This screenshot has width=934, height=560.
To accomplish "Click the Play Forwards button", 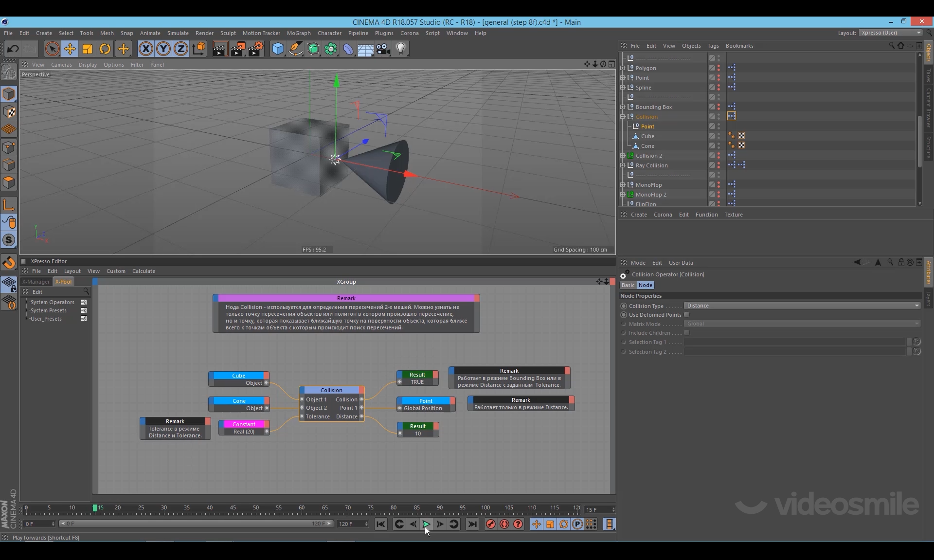I will (x=426, y=524).
